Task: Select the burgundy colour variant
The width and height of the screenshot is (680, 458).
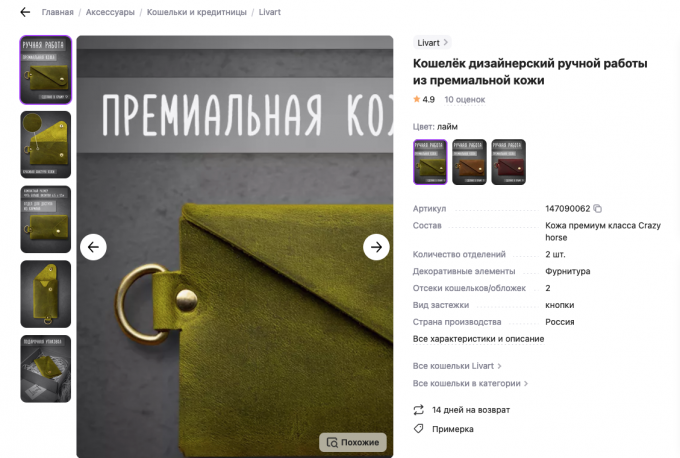Action: click(508, 162)
